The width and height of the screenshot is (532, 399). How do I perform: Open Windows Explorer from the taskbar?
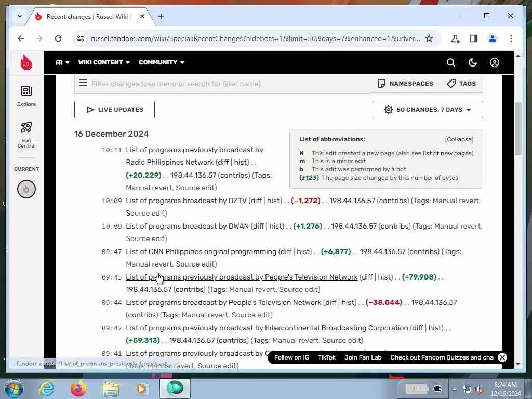point(110,389)
